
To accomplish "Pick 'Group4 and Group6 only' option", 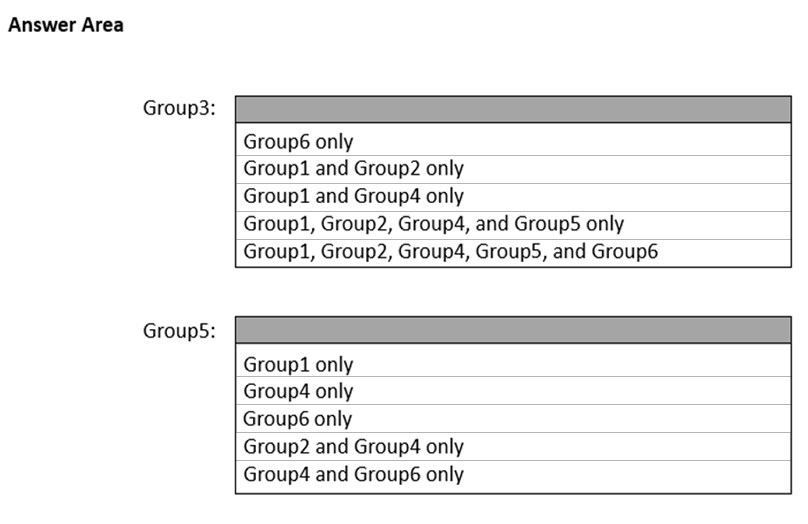I will [353, 473].
